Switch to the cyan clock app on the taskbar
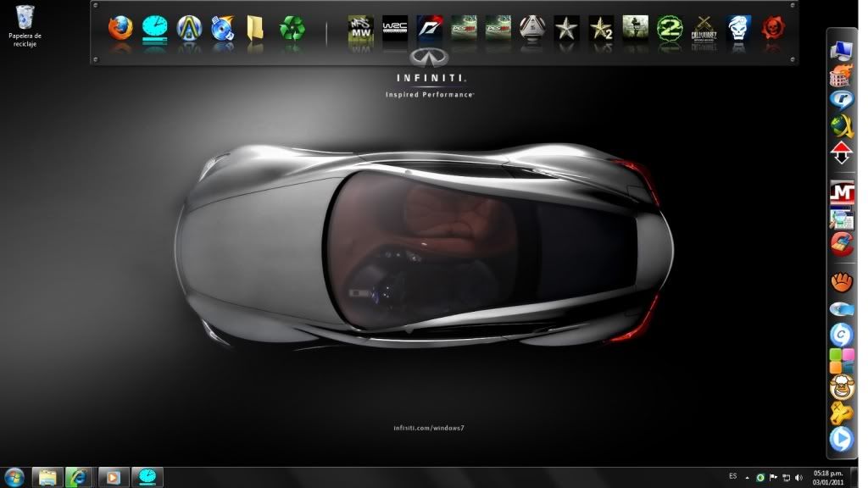Screen dimensions: 868x488 click(x=147, y=477)
